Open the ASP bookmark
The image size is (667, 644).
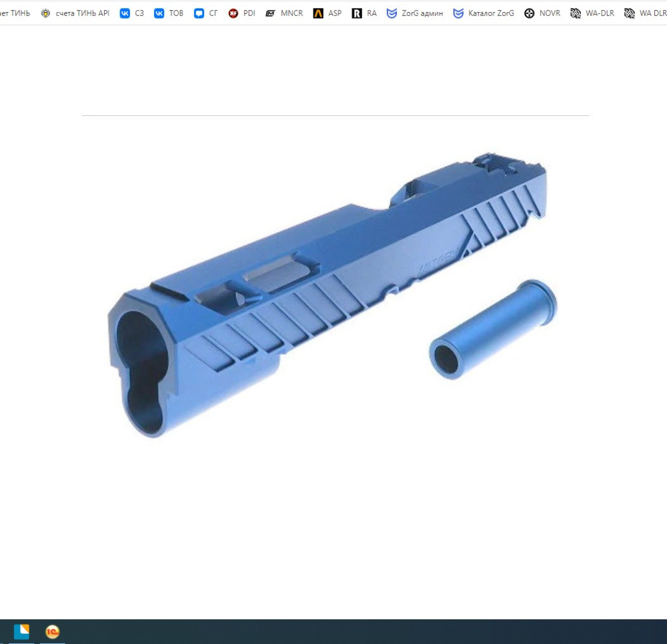[x=327, y=13]
